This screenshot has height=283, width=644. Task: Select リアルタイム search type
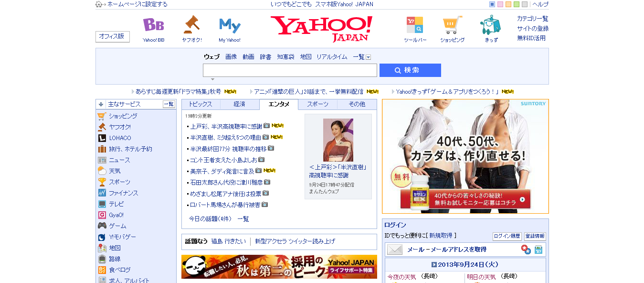coord(332,57)
